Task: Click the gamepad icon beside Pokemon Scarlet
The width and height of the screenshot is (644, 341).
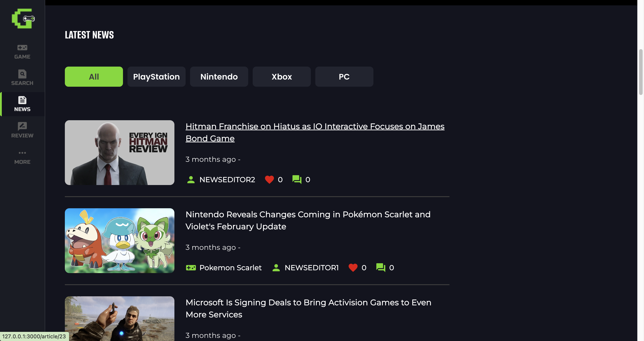Action: (191, 268)
